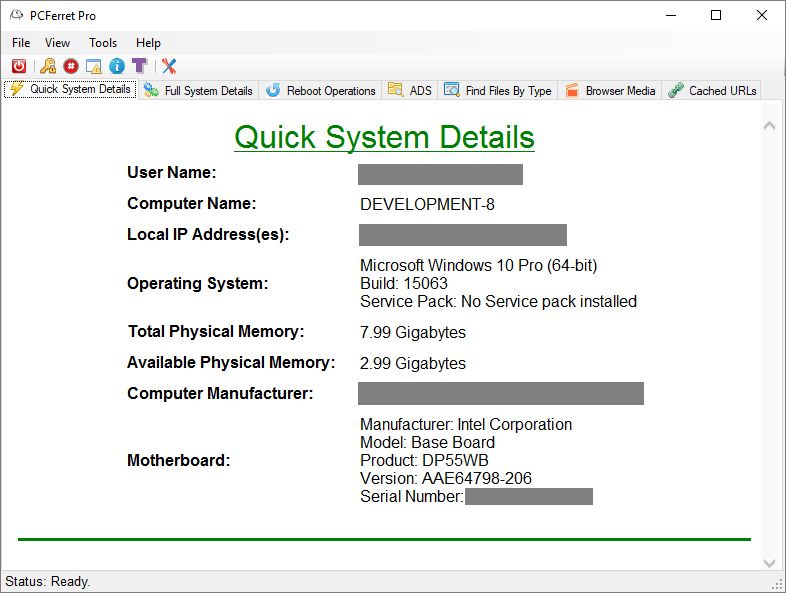Click the User Name: label

pos(171,172)
